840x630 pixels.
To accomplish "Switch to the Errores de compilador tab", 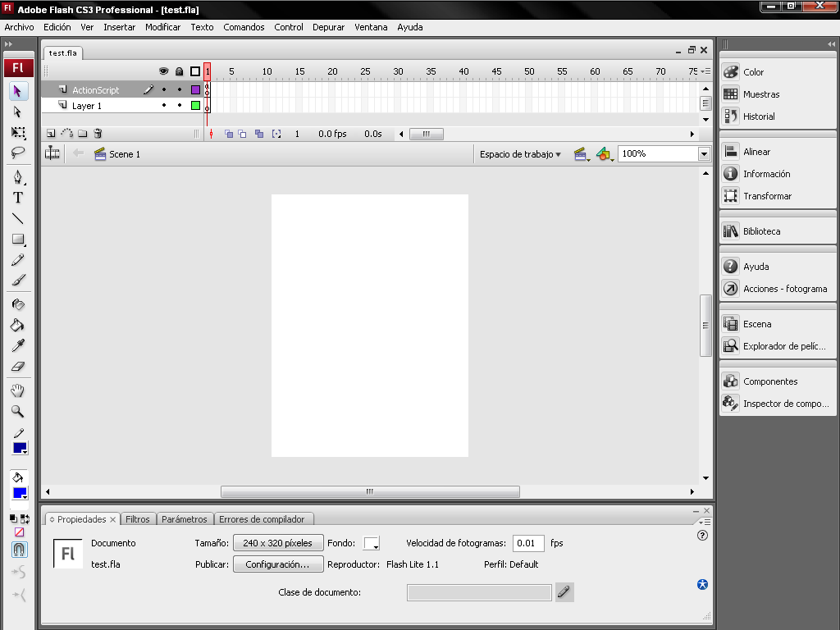I will click(262, 519).
